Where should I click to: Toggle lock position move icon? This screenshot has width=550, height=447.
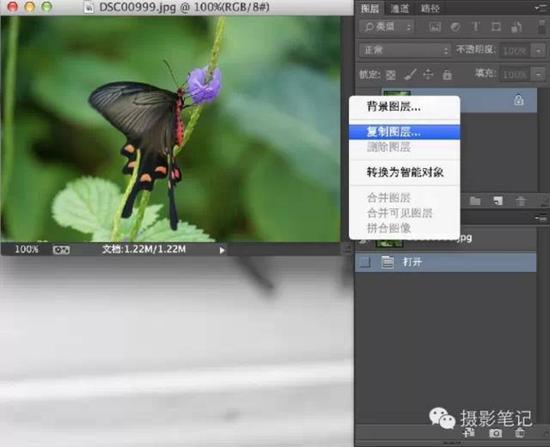point(428,74)
